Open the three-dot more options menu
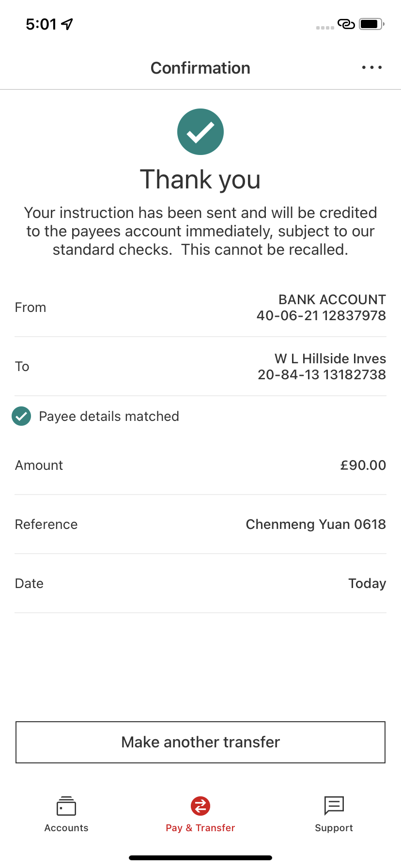The image size is (401, 868). click(371, 68)
